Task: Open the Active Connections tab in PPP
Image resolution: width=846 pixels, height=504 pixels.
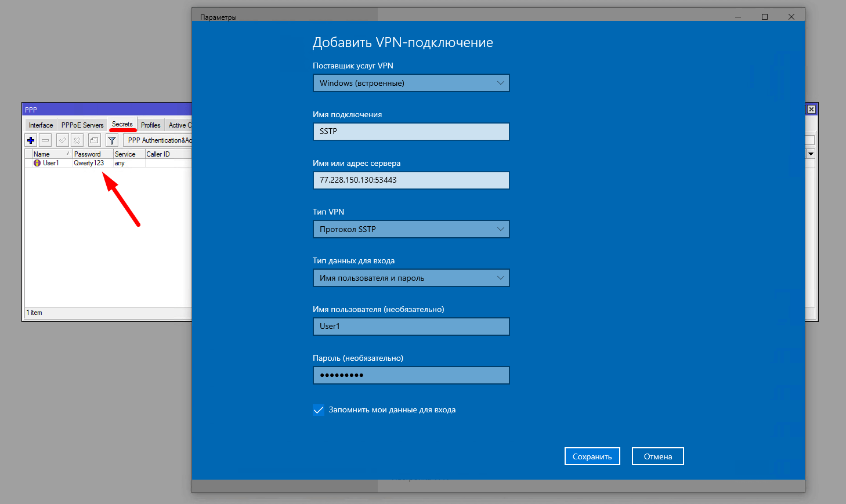Action: coord(179,125)
